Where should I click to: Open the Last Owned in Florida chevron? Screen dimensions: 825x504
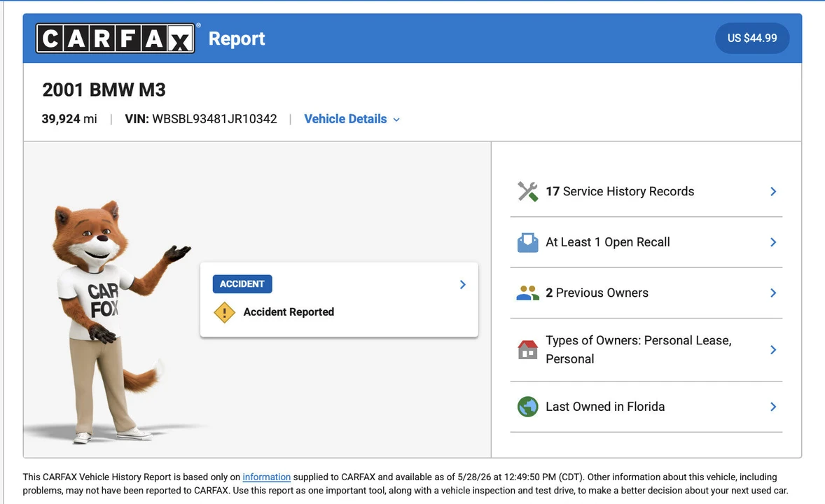point(773,407)
